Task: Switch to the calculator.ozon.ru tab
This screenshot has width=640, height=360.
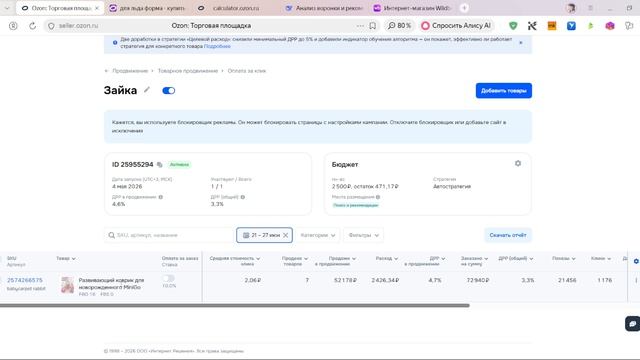Action: coord(236,8)
